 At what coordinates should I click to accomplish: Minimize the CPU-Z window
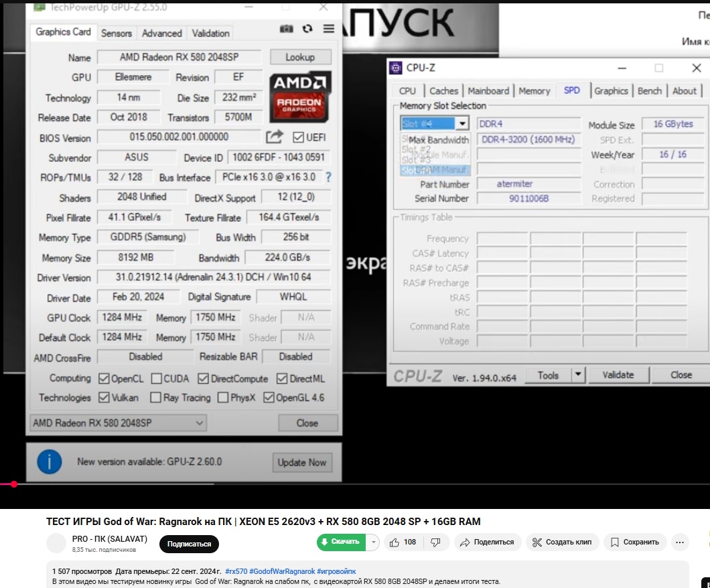pyautogui.click(x=622, y=68)
